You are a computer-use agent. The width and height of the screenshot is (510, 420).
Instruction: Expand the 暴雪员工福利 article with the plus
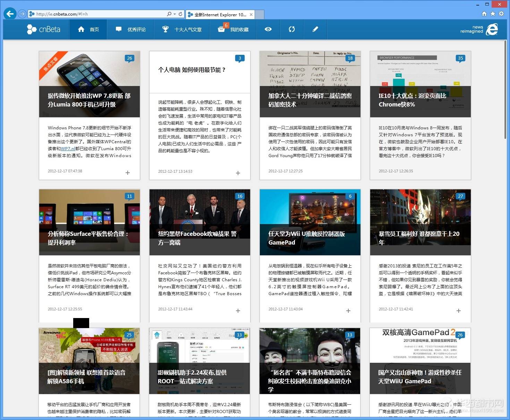point(459,311)
